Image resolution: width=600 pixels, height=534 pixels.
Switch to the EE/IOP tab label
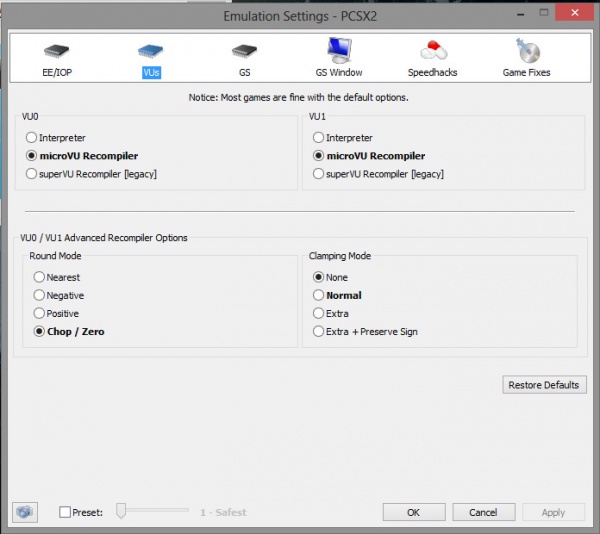(x=57, y=72)
